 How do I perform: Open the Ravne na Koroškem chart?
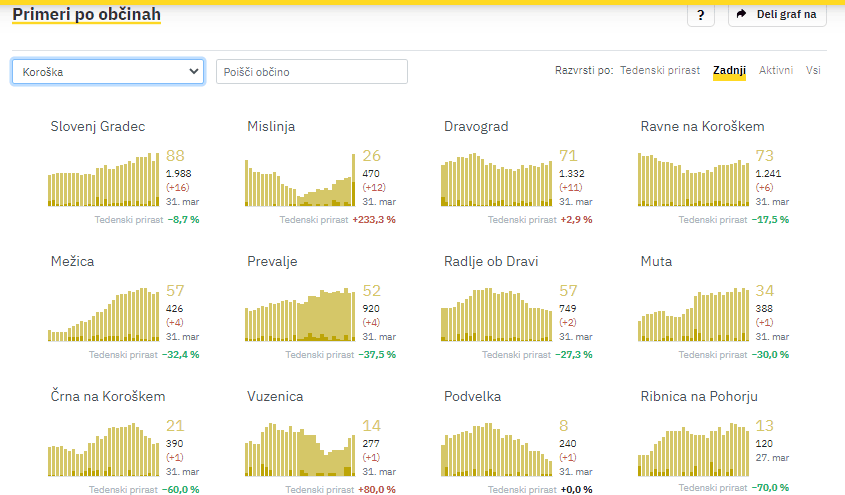[x=693, y=180]
